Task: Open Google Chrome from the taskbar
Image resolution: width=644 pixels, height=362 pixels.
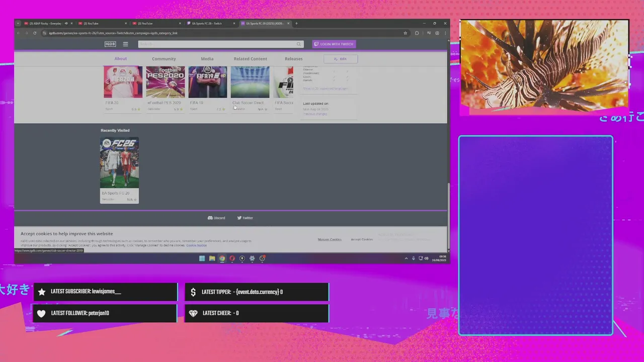Action: [222, 258]
